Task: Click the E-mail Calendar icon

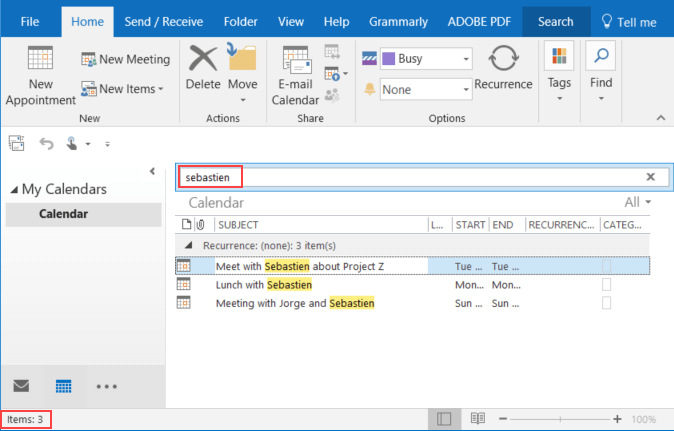Action: tap(296, 61)
